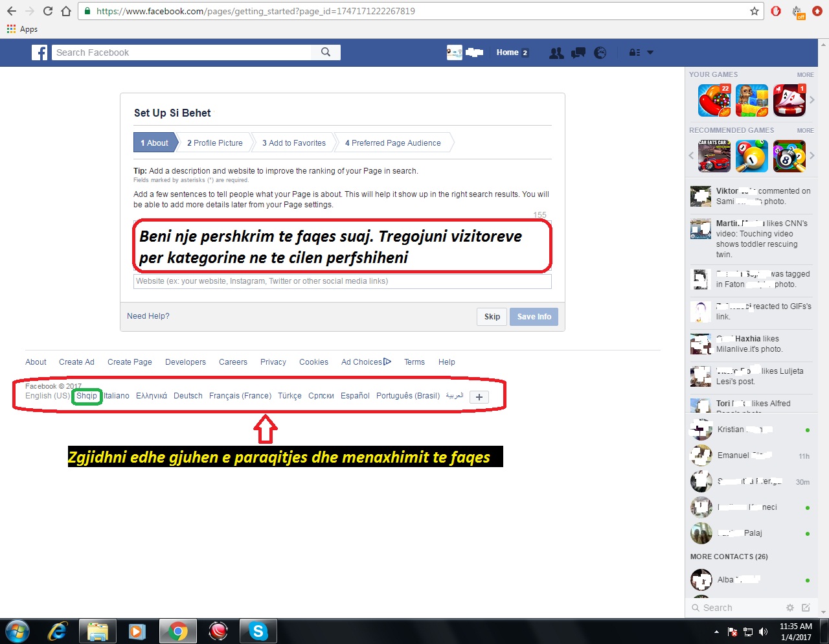Select Français (France) language
The image size is (829, 644).
240,396
